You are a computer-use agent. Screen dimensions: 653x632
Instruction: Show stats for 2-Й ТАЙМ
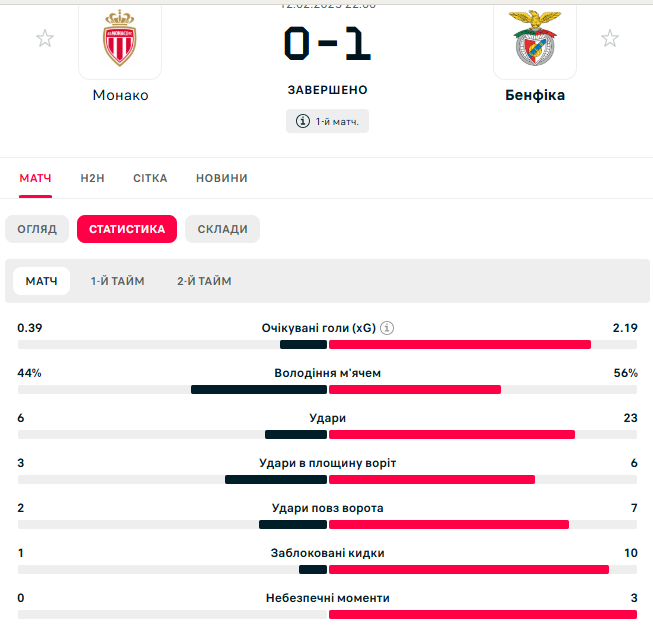coord(204,281)
